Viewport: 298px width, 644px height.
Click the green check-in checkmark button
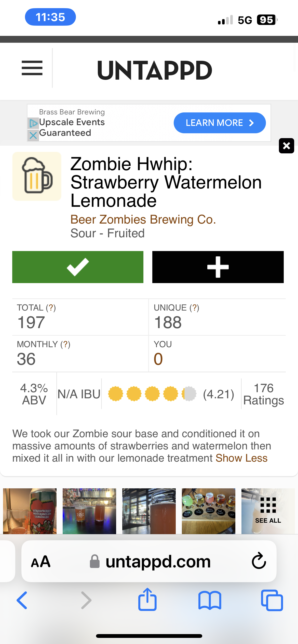[78, 267]
